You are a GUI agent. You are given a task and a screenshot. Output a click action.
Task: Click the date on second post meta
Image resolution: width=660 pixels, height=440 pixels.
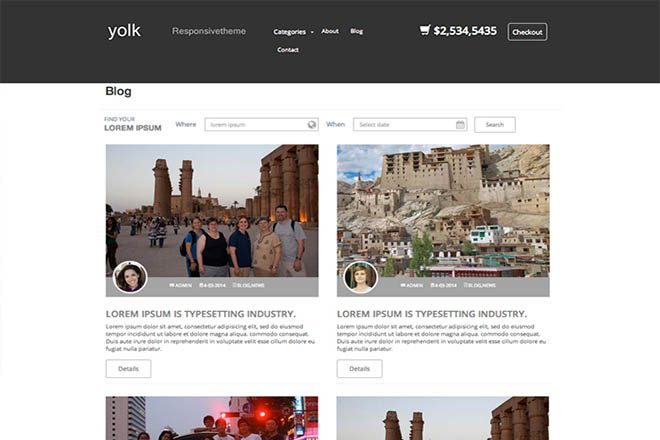[444, 285]
